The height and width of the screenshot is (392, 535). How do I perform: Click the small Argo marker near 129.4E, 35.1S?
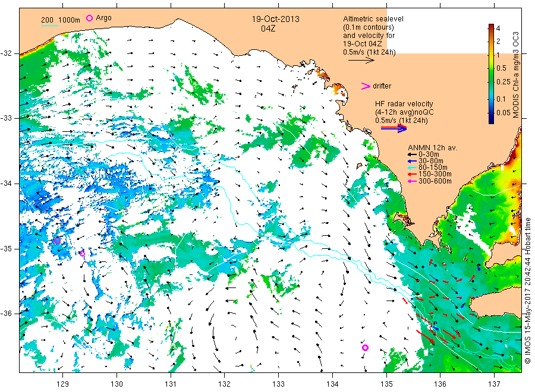click(82, 254)
